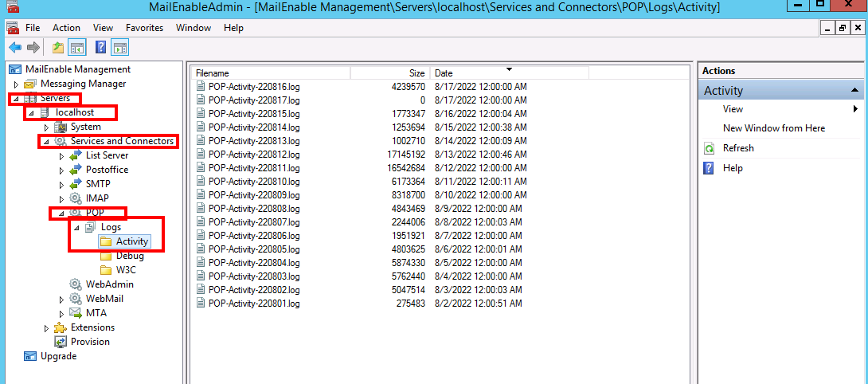This screenshot has width=868, height=384.
Task: Toggle Show/Hide Console Tree toolbar icon
Action: coord(76,48)
